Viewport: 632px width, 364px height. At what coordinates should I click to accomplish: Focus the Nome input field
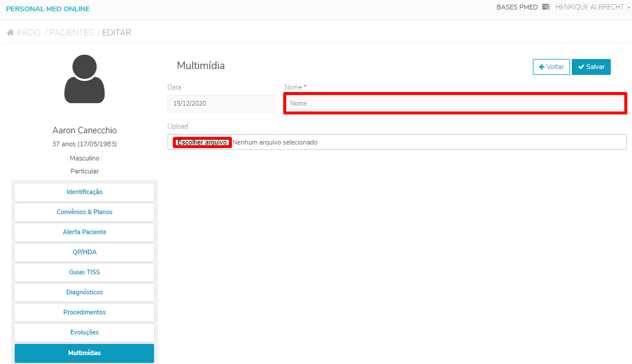455,104
